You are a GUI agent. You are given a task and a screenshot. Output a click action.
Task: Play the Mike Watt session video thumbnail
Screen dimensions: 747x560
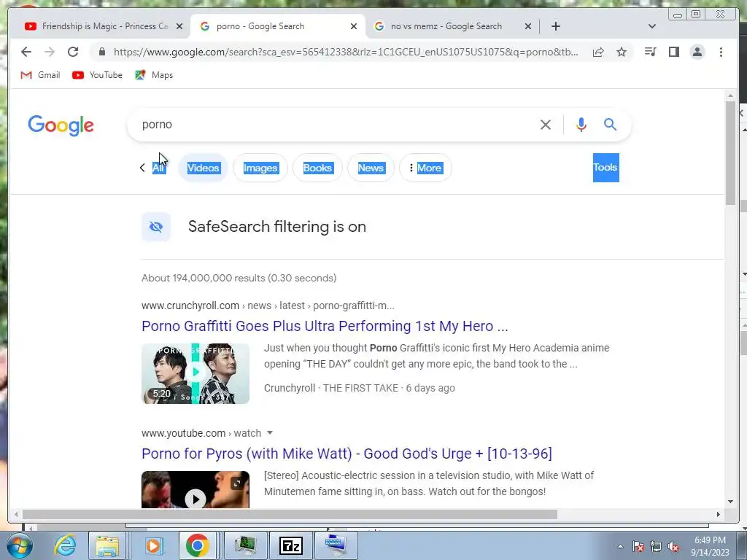pos(196,489)
